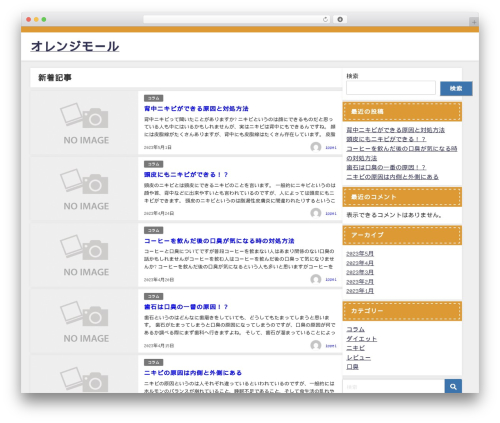This screenshot has height=423, width=500.
Task: Click NO IMAGE thumbnail of 頭皮にもニキビ article
Action: coord(84,189)
